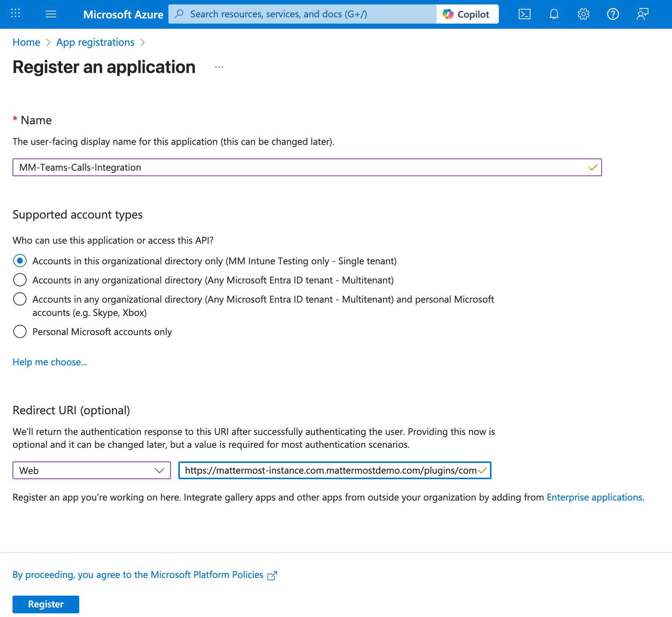Screen dimensions: 672x617
Task: Click the Help me choose link
Action: point(49,362)
